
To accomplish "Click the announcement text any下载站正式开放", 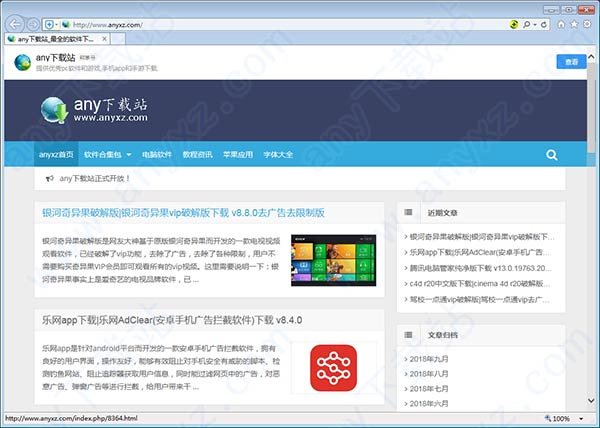I will click(x=95, y=179).
